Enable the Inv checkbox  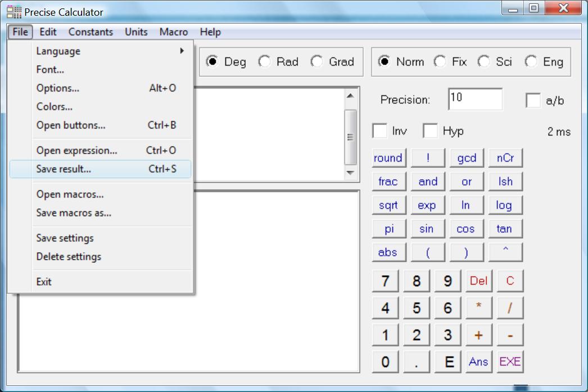click(381, 131)
